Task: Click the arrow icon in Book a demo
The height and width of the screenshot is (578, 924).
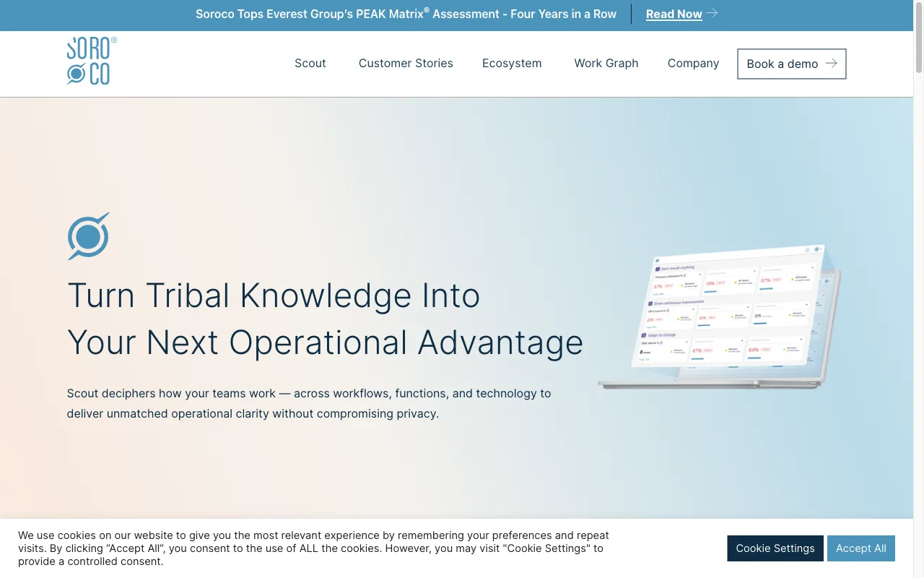Action: (x=831, y=64)
